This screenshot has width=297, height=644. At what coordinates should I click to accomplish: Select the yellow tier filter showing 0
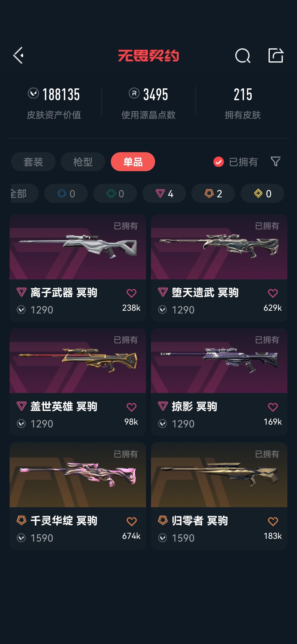[262, 193]
